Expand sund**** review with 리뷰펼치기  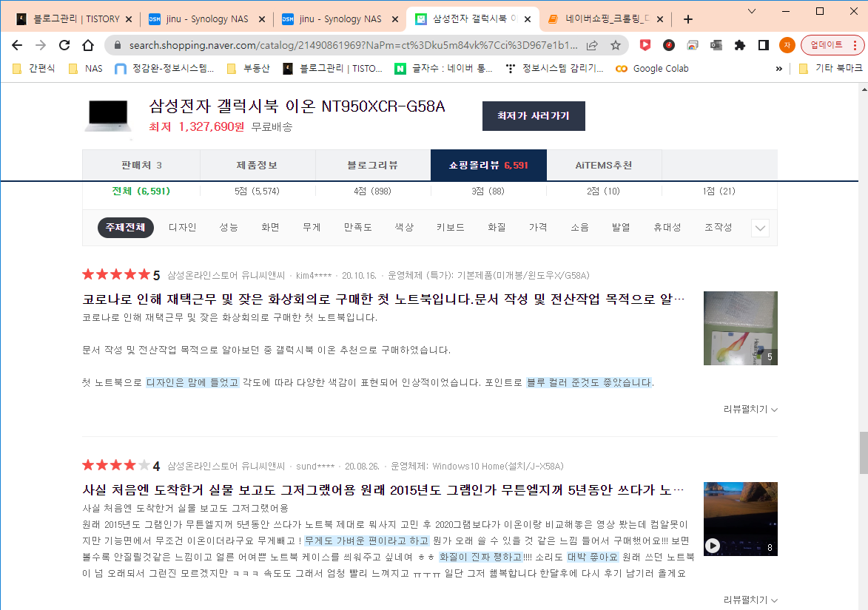(x=750, y=600)
